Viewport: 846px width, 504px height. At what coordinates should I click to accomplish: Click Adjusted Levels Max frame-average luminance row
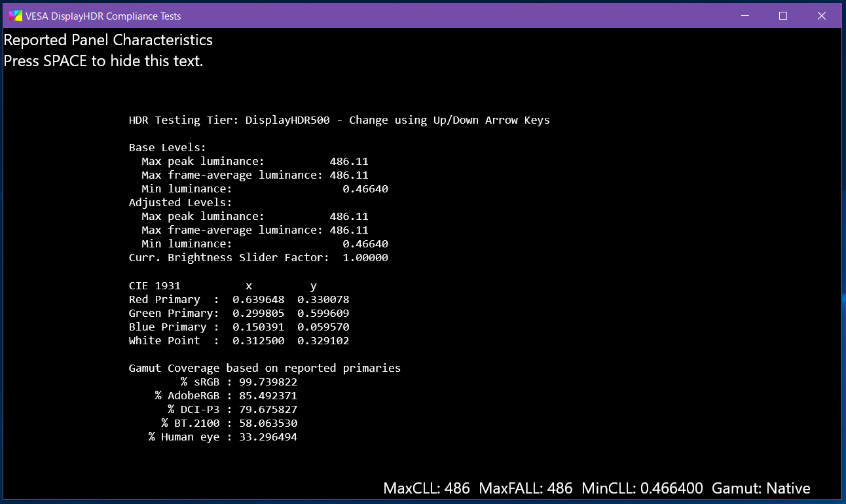point(255,230)
